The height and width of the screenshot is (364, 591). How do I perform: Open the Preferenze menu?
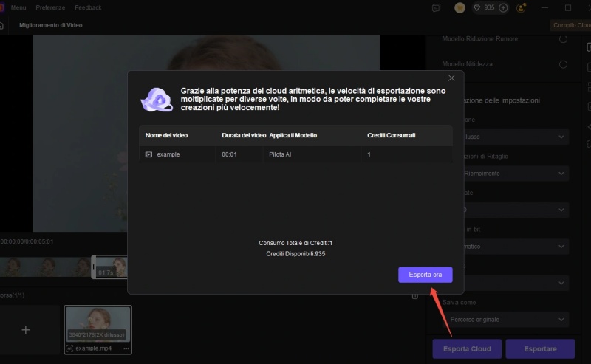[50, 7]
